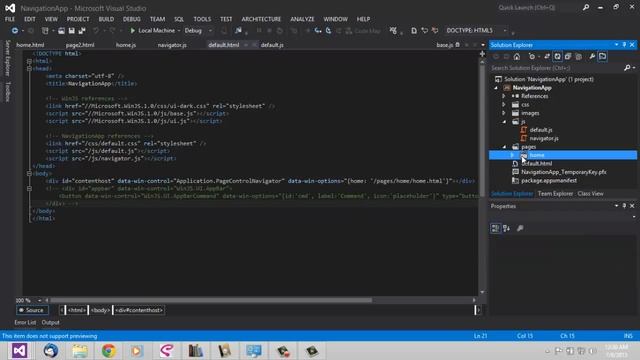
Task: Switch to the page2.html tab
Action: tap(80, 45)
